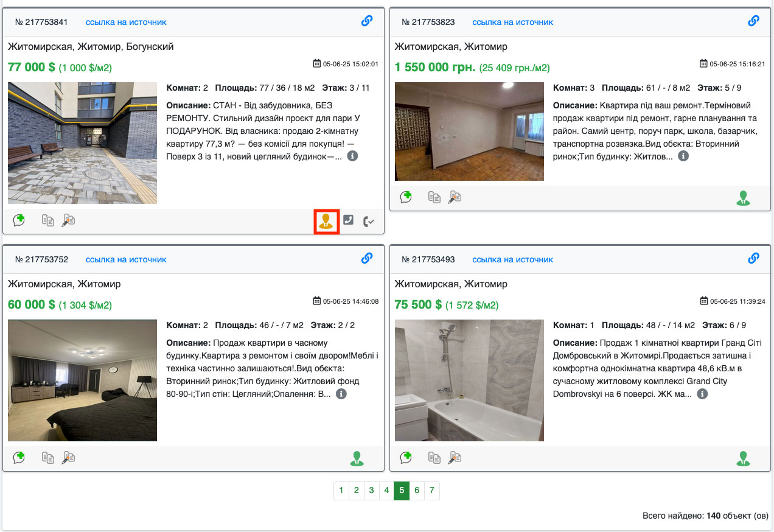Click the price 75 500 $
The height and width of the screenshot is (532, 774).
[418, 304]
